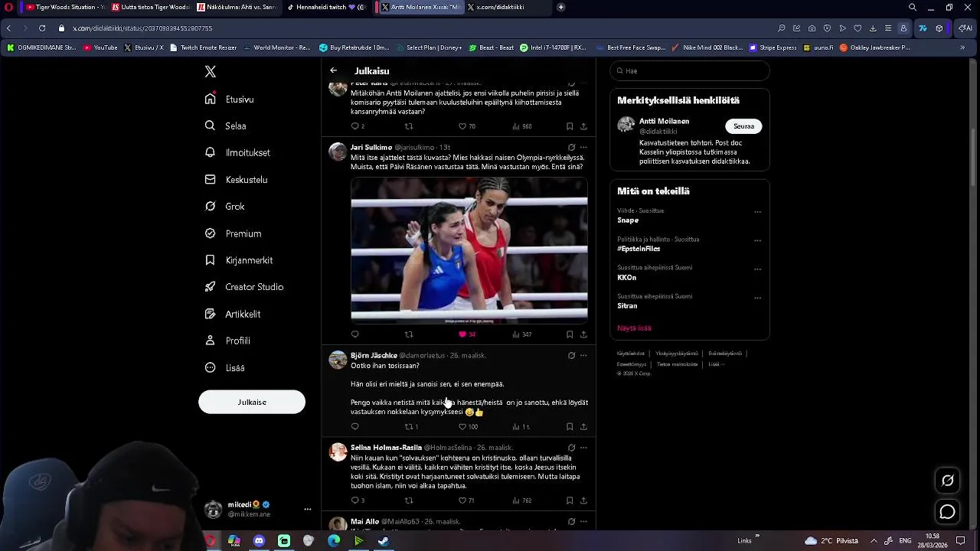Open #EpsteinFiles trending topic
This screenshot has height=551, width=980.
point(639,249)
